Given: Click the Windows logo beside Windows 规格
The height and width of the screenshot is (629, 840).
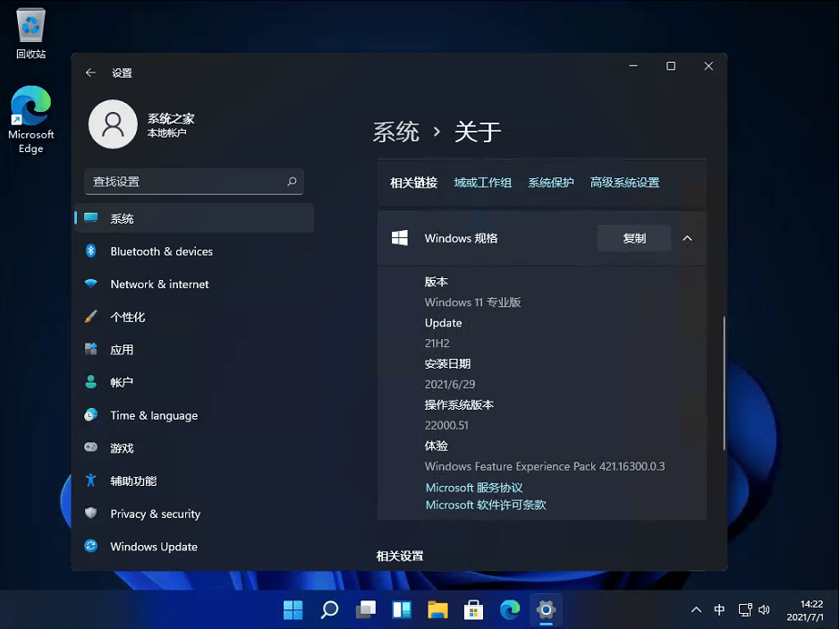Looking at the screenshot, I should coord(402,238).
